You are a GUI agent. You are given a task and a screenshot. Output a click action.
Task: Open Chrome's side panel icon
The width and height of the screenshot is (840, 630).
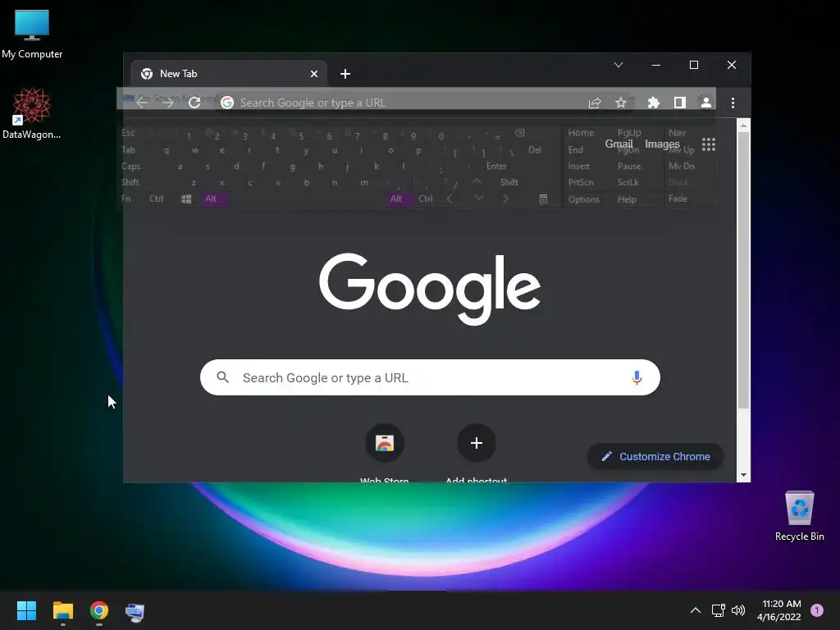(x=680, y=103)
